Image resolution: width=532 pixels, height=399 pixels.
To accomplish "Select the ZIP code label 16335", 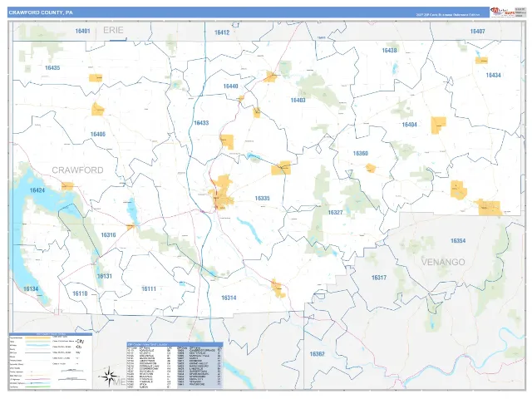I will pyautogui.click(x=263, y=198).
